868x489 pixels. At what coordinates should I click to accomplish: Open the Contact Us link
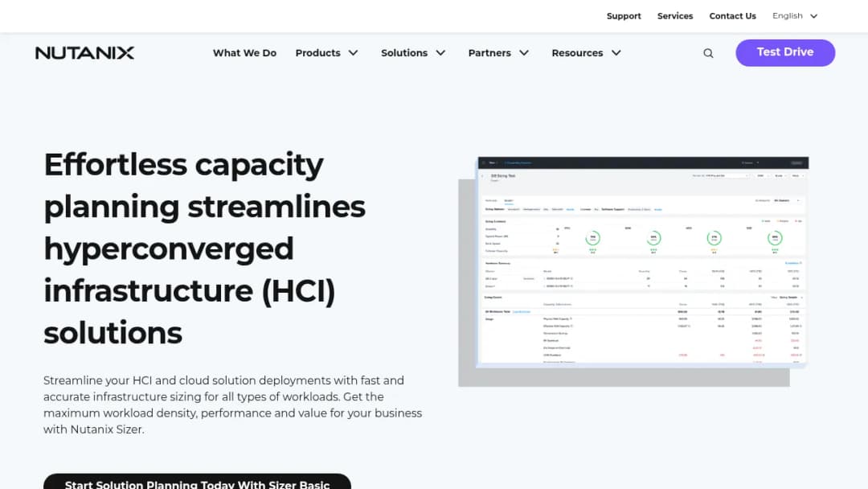click(x=732, y=16)
